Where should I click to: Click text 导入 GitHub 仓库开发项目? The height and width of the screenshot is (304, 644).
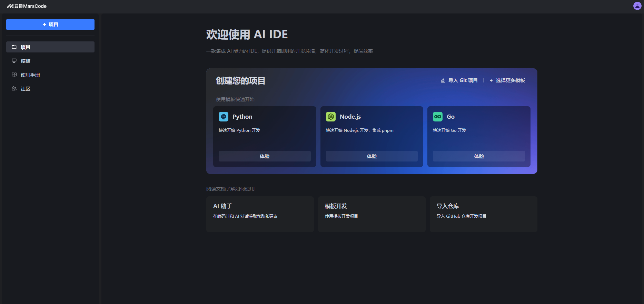click(462, 216)
